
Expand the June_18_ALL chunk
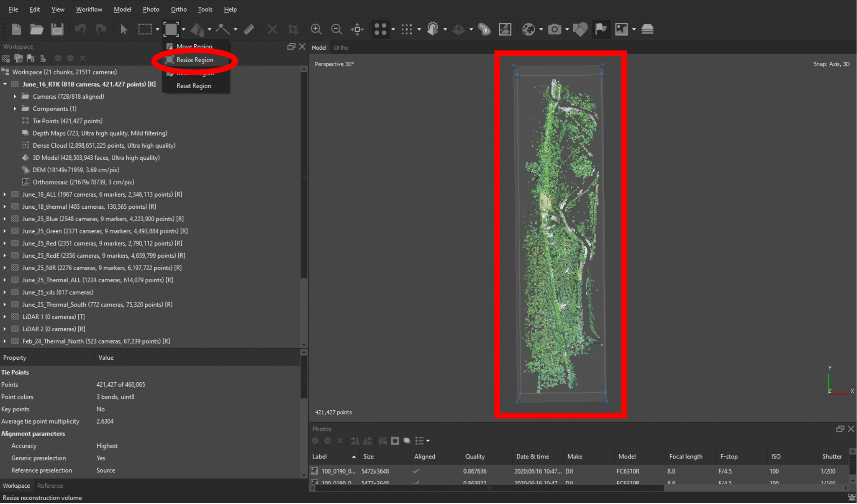tap(4, 194)
